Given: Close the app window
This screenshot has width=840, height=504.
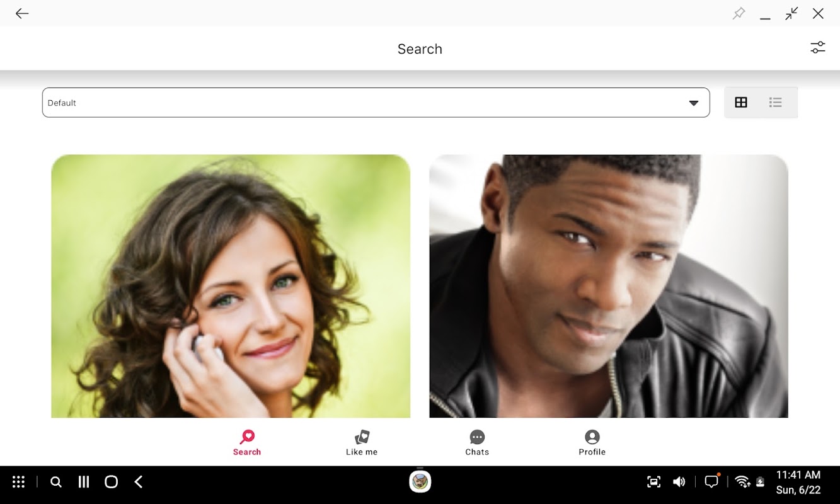Looking at the screenshot, I should (x=818, y=13).
